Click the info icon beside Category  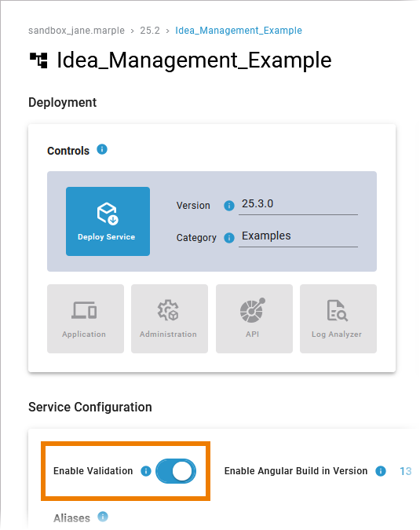228,238
